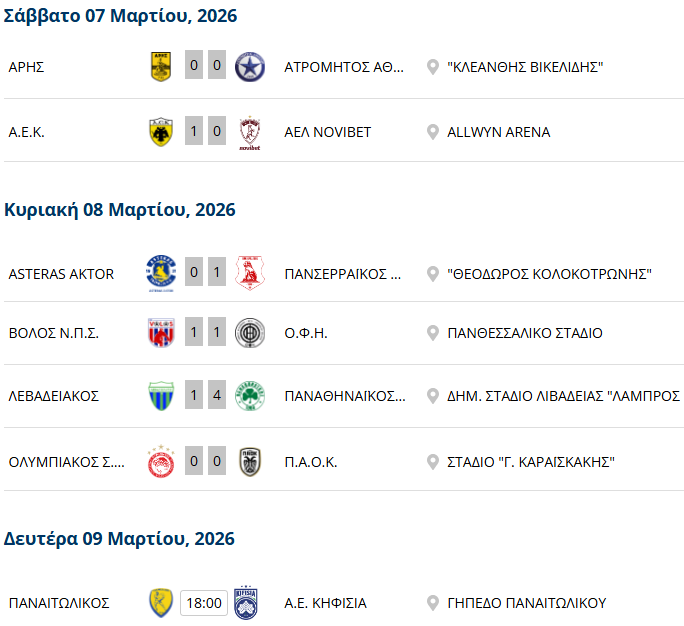Click map pin next to ΠΑΝΘΕΣΣΑΛΙΚΟ ΣΤΑΔΙΟ
The width and height of the screenshot is (684, 626).
[x=433, y=333]
